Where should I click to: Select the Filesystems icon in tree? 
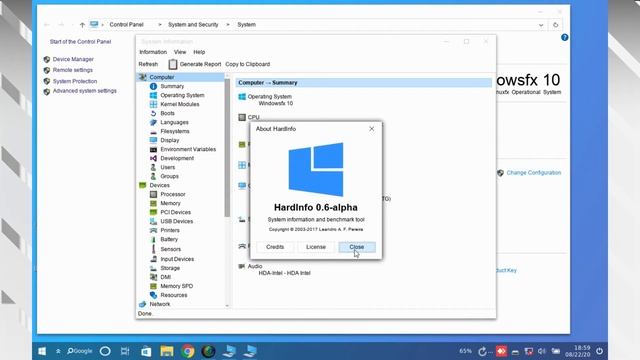coord(153,131)
